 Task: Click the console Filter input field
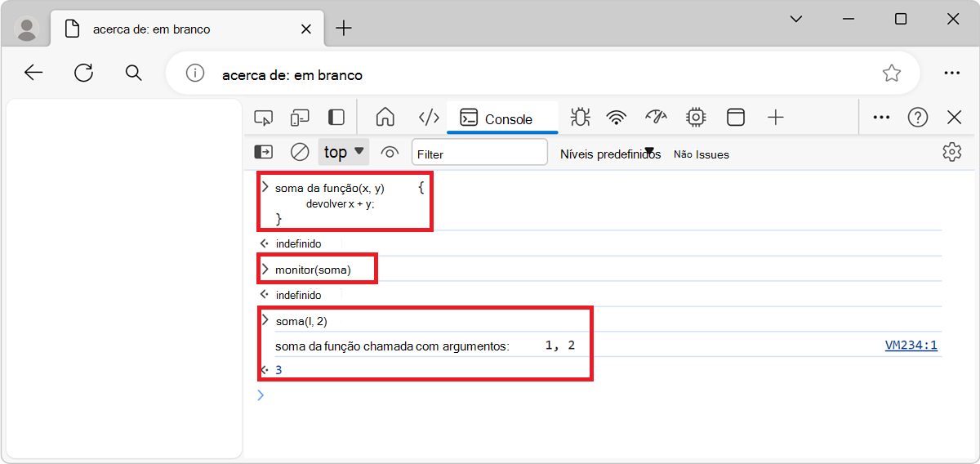[x=479, y=153]
